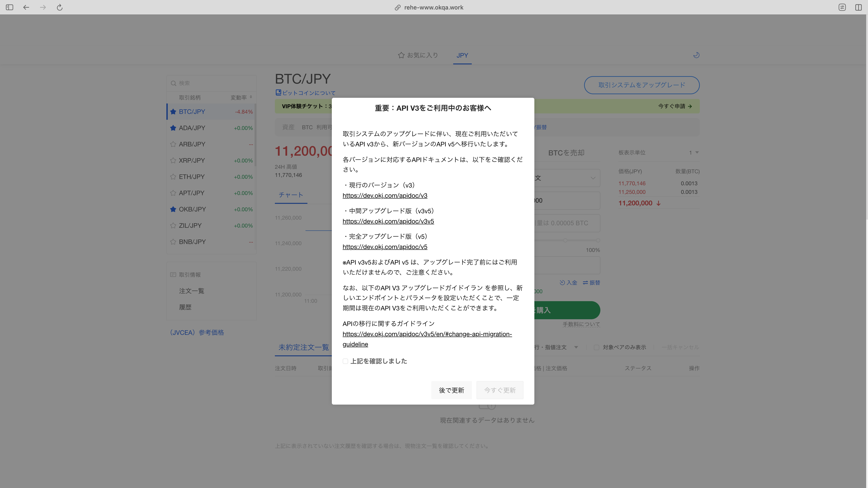Open the browser settings sliders icon
The width and height of the screenshot is (868, 488).
pos(842,7)
